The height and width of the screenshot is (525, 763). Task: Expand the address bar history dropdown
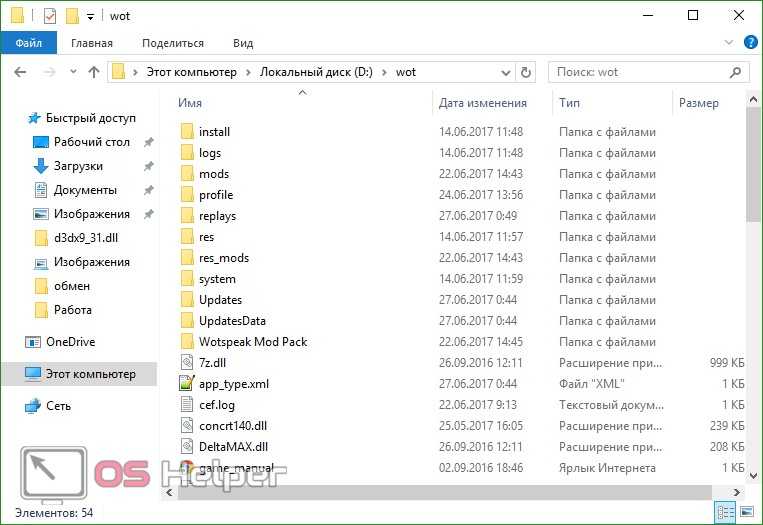pos(506,72)
